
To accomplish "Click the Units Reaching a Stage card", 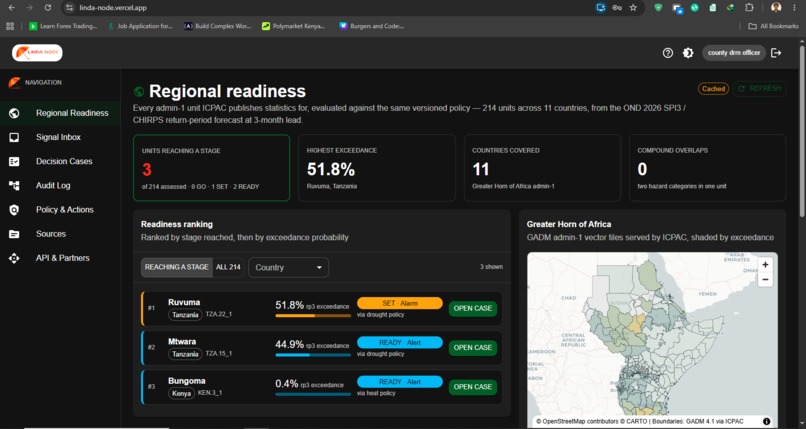I will pyautogui.click(x=211, y=168).
